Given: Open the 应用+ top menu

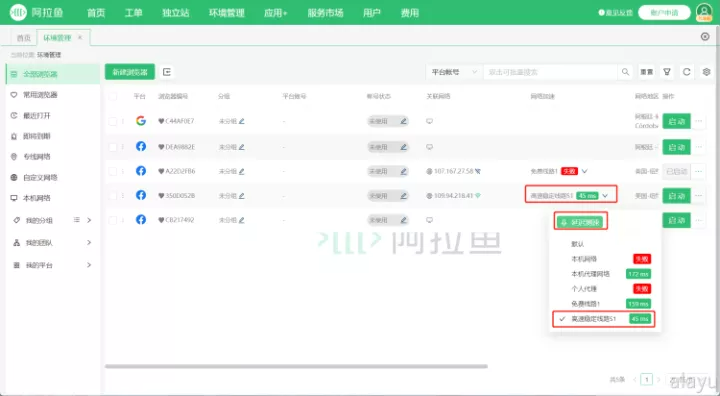Looking at the screenshot, I should (x=276, y=13).
